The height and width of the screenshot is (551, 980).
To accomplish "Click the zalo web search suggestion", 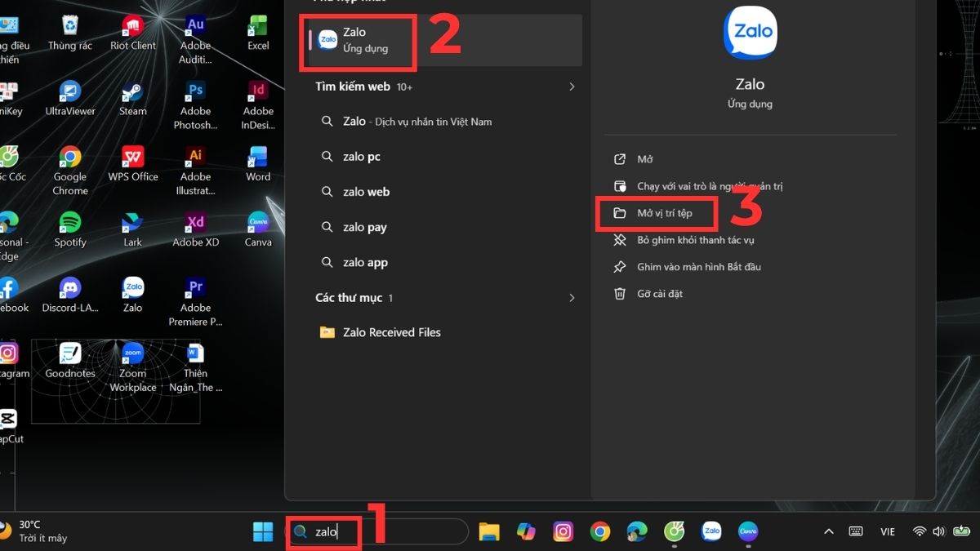I will [x=367, y=191].
